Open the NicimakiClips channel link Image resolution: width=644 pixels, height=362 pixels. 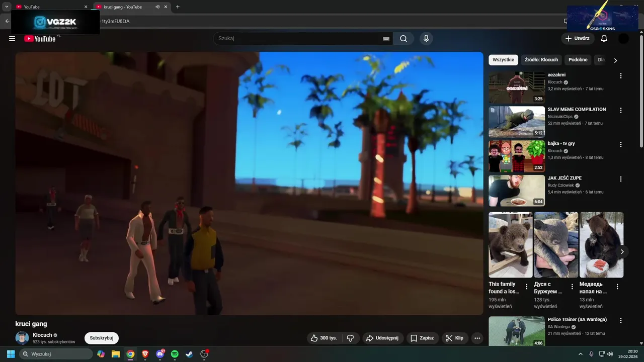(x=560, y=116)
